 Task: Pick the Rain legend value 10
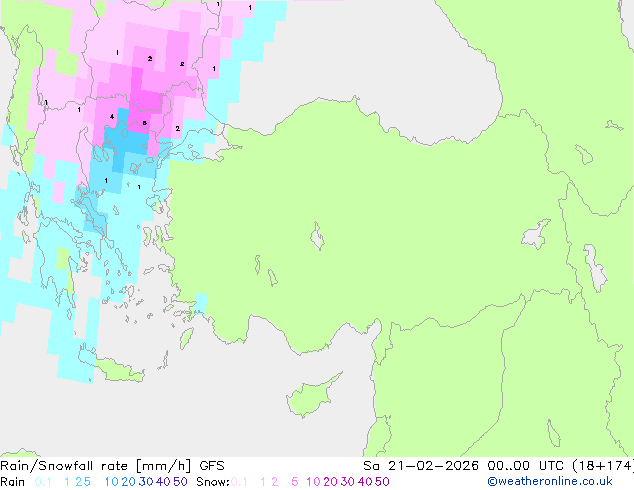point(112,482)
